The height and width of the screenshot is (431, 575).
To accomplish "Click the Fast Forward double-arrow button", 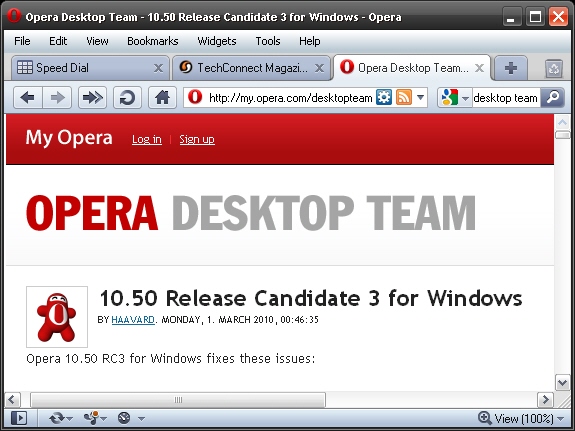I will click(92, 98).
